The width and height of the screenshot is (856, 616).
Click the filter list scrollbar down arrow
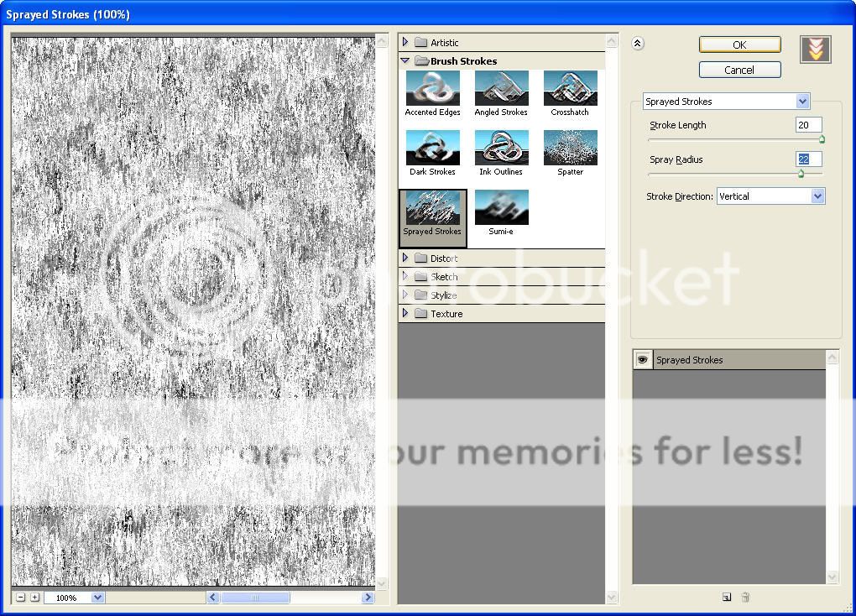click(x=612, y=598)
